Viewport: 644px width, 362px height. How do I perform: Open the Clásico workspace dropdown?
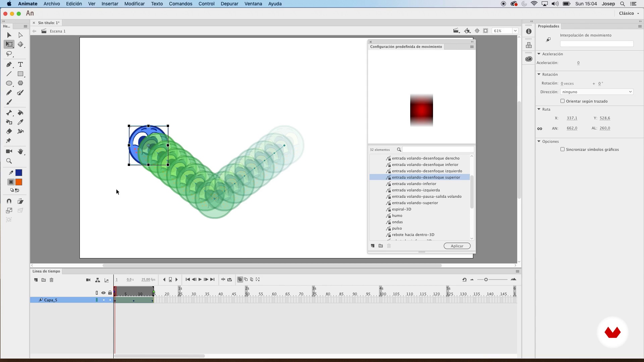[x=629, y=13]
